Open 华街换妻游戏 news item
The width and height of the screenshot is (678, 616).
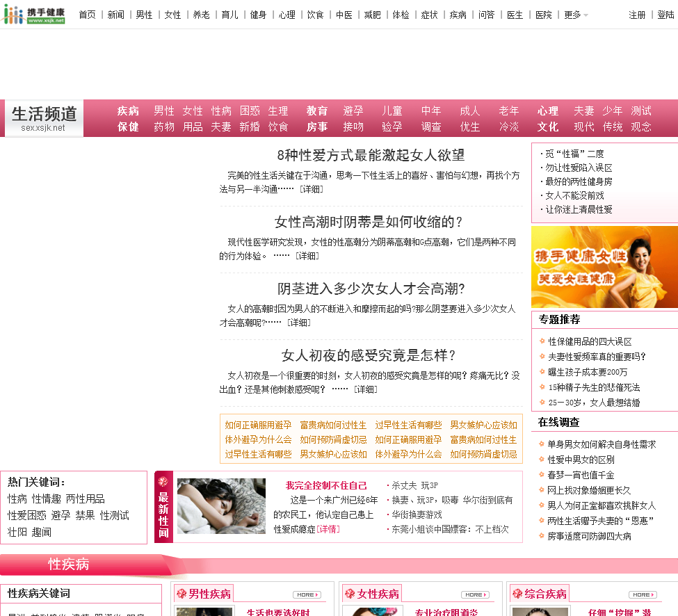[417, 514]
